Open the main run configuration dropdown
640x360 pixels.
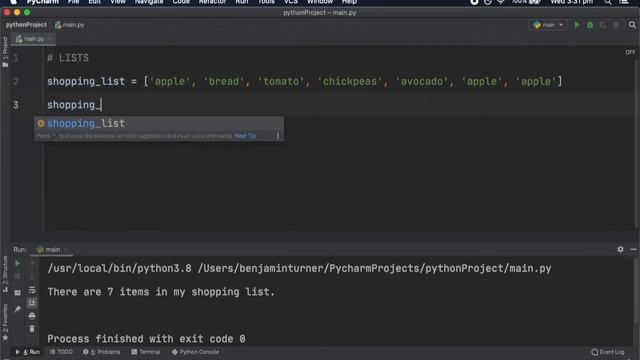pos(549,25)
